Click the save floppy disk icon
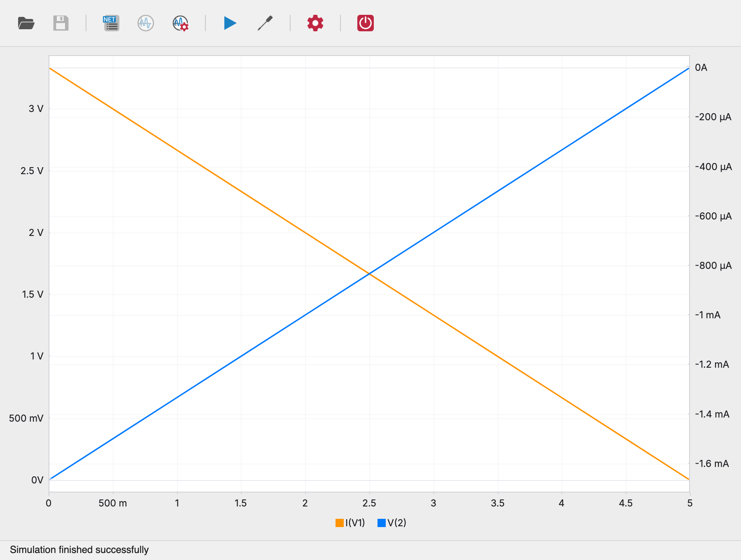The width and height of the screenshot is (741, 560). tap(61, 23)
